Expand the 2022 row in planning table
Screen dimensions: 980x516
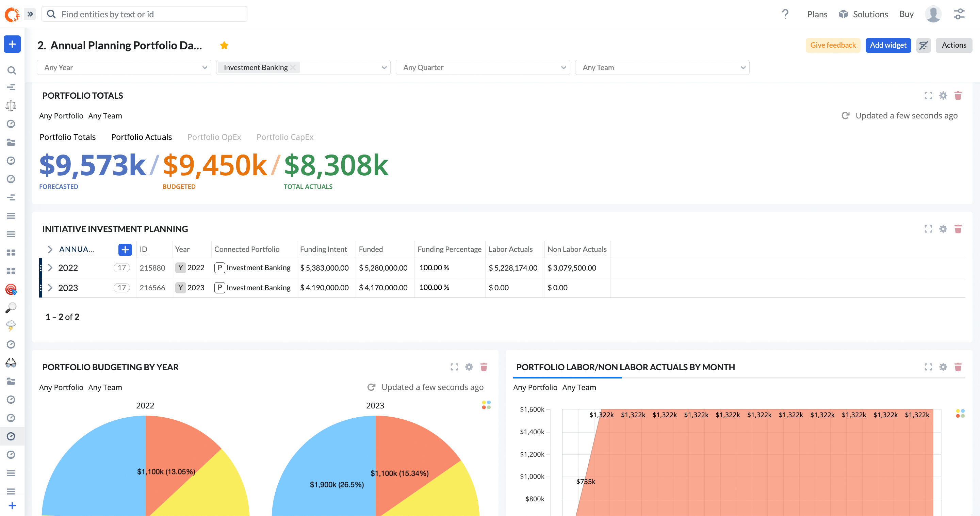pos(50,268)
